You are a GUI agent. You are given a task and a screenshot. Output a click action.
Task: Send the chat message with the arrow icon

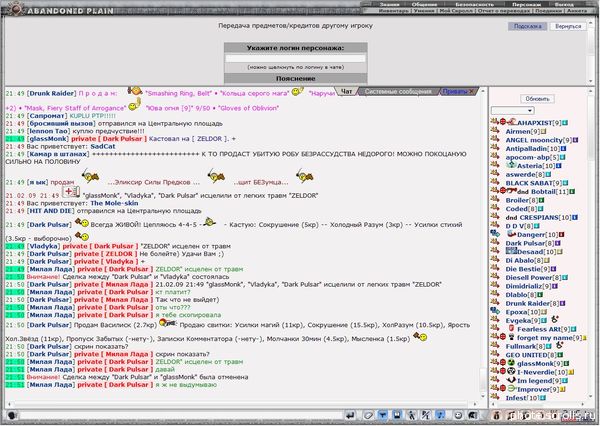click(350, 415)
